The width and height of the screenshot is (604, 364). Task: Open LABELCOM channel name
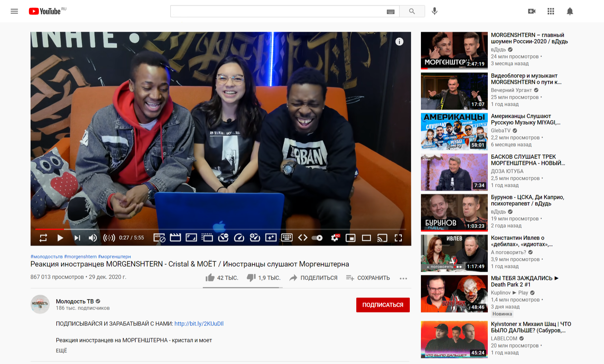point(504,339)
